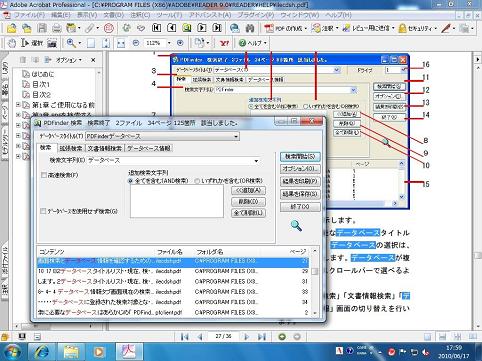Image resolution: width=482 pixels, height=361 pixels.
Task: Click results list vertical scrollbar
Action: pyautogui.click(x=315, y=282)
